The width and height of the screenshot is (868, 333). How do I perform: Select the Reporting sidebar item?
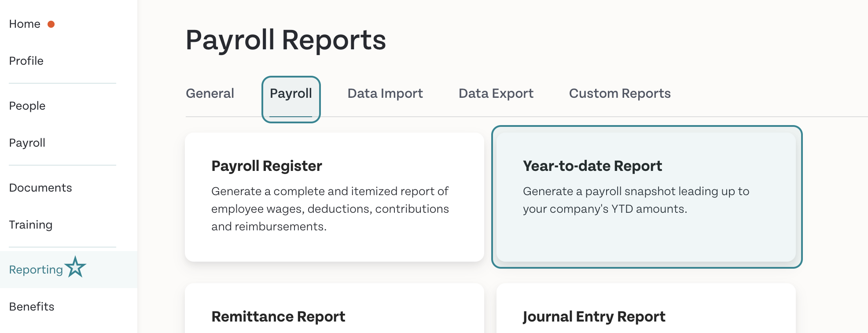[69, 270]
